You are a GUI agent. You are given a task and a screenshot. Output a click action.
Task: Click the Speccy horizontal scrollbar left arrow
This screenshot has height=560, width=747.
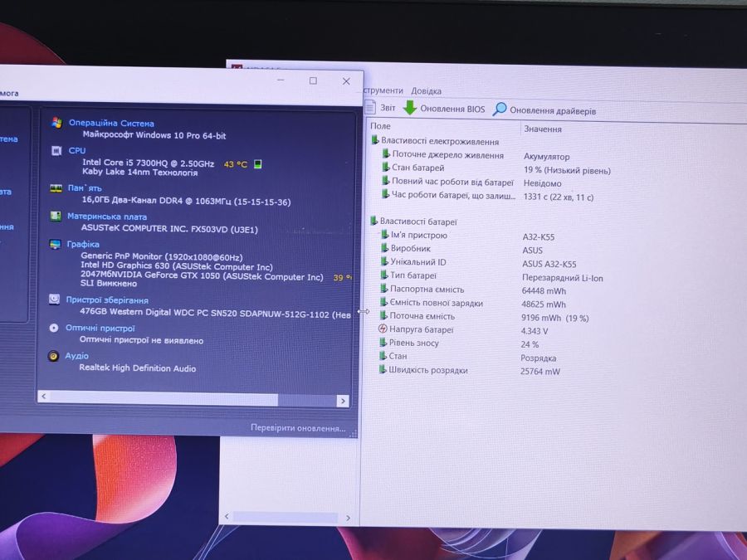click(44, 397)
